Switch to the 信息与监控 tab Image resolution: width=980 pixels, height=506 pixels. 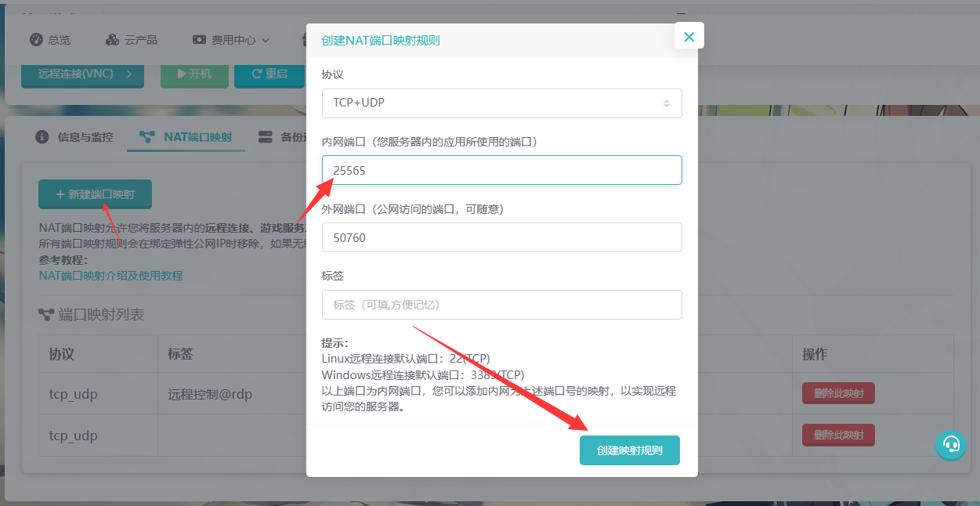click(x=85, y=137)
